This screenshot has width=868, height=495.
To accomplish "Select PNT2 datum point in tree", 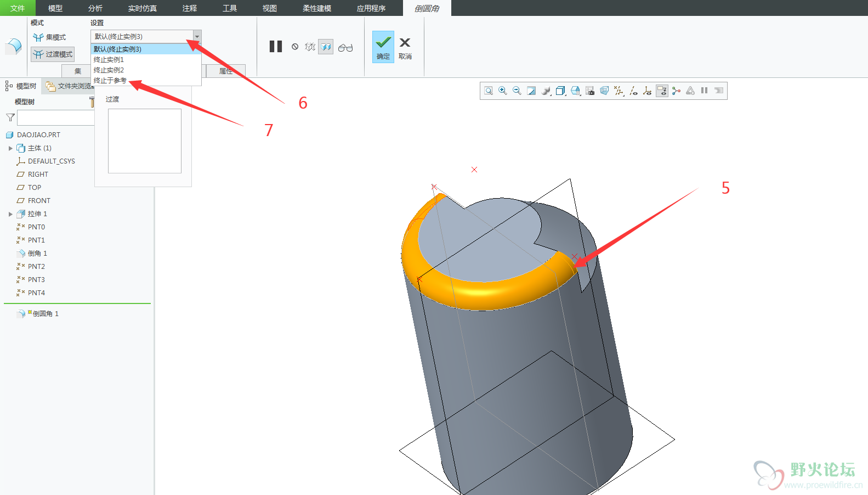I will coord(31,267).
